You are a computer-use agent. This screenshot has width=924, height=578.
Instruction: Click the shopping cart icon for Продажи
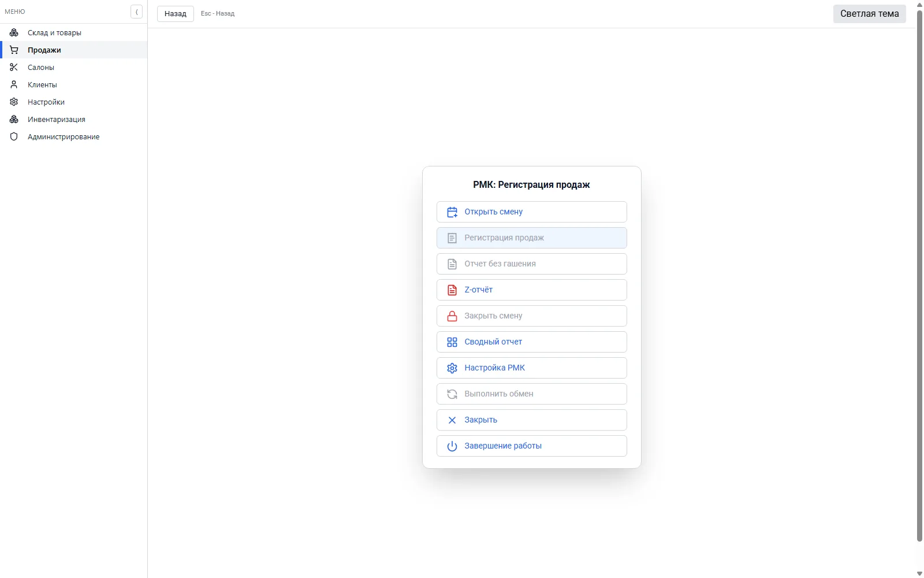point(14,50)
